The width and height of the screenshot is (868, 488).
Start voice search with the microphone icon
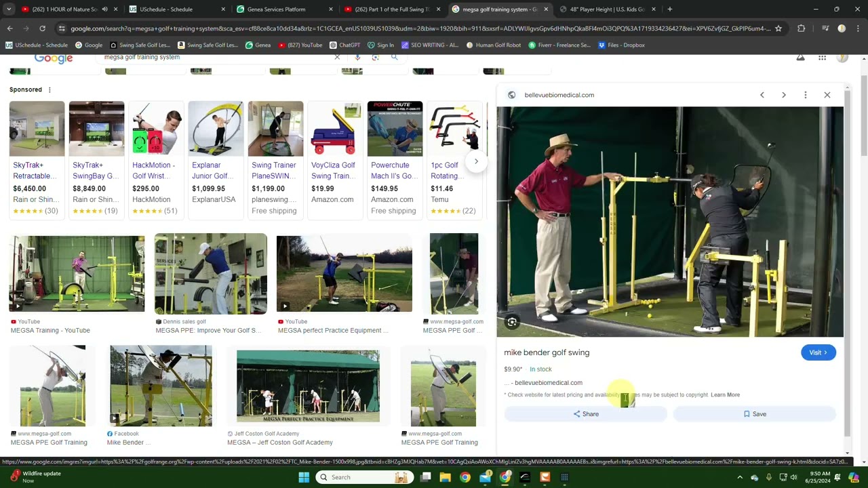(x=357, y=57)
